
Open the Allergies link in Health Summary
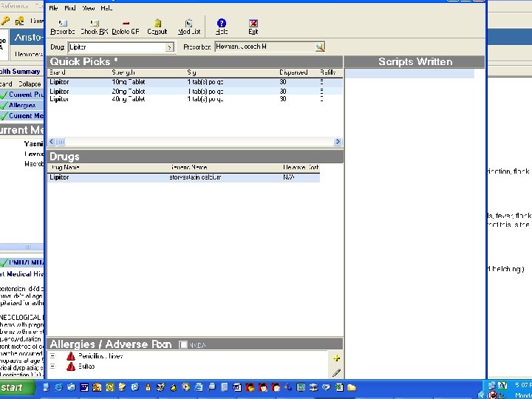point(22,106)
